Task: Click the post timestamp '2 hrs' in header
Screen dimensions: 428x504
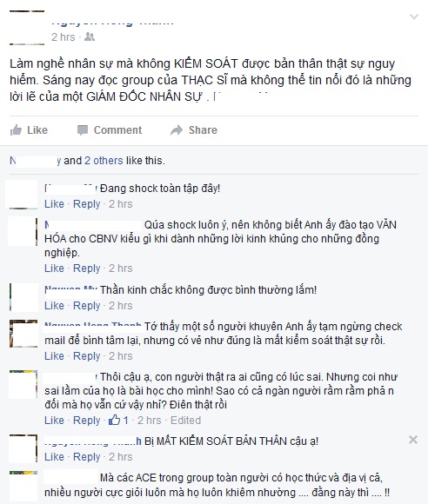Action: pos(64,37)
